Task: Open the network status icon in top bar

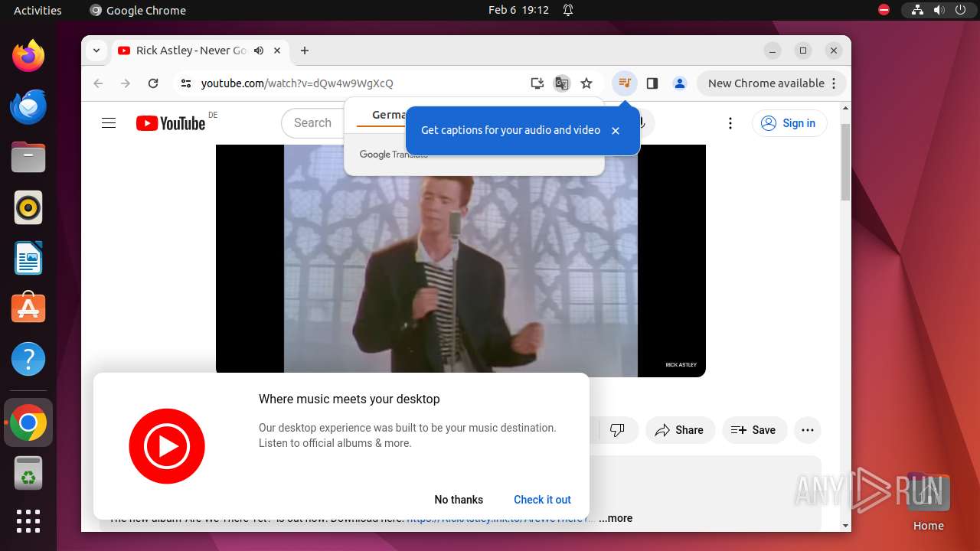Action: (x=916, y=10)
